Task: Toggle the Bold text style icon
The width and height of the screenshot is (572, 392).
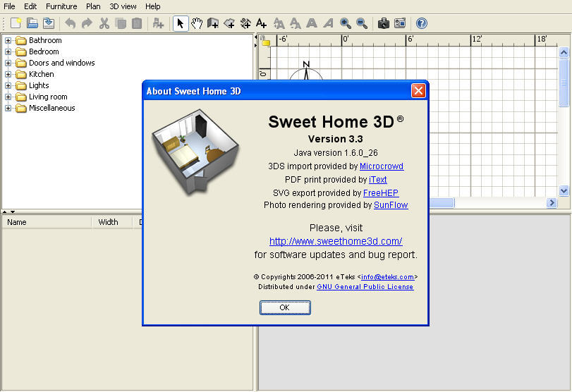Action: coord(312,23)
